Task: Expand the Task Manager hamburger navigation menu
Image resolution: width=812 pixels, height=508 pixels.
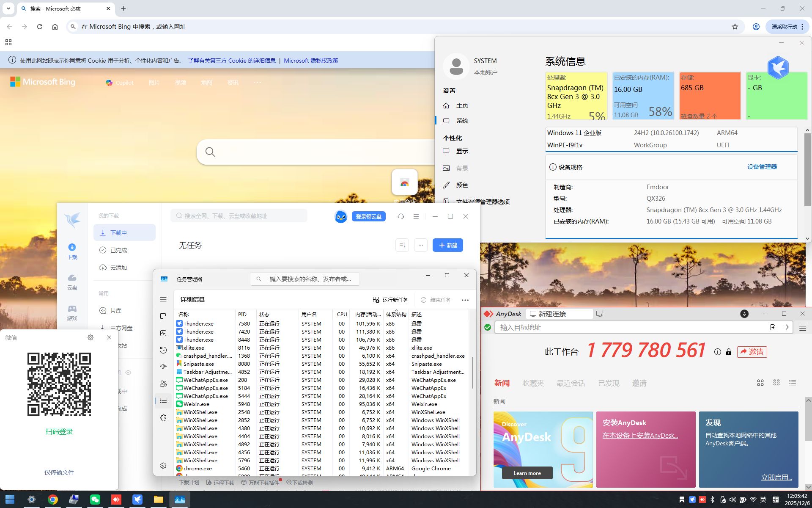Action: [x=163, y=299]
